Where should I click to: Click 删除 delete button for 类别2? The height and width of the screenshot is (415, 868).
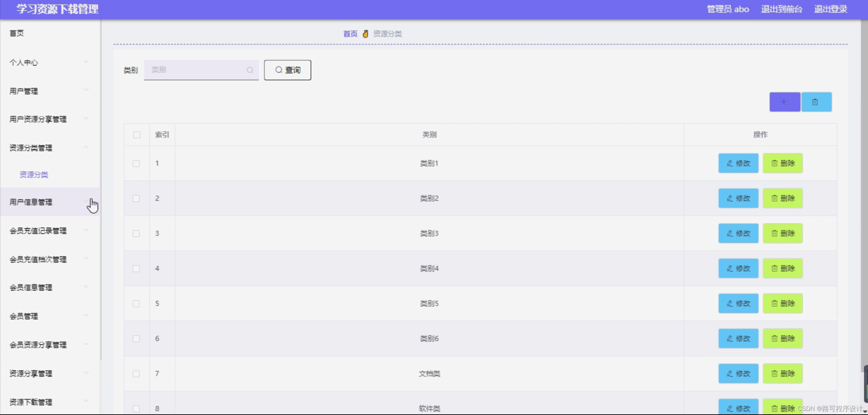click(x=782, y=198)
